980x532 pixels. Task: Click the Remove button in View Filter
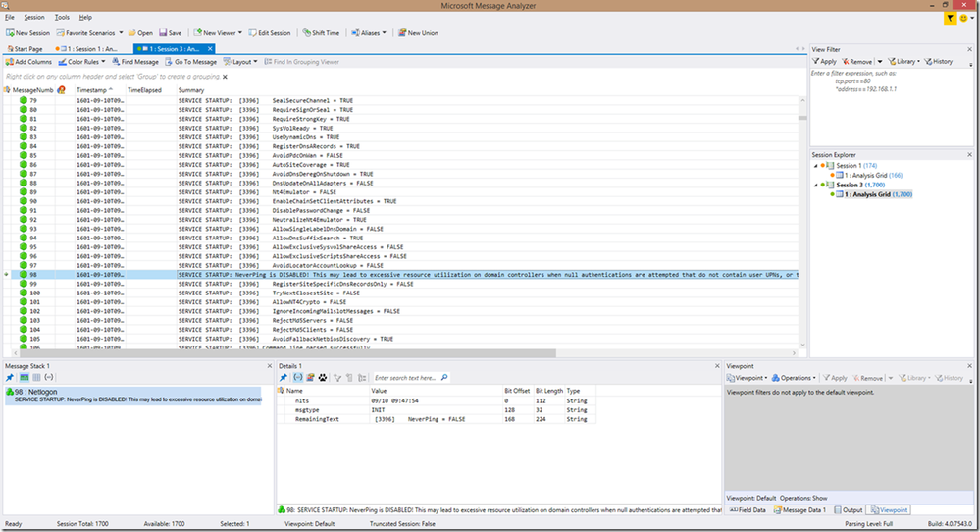856,61
